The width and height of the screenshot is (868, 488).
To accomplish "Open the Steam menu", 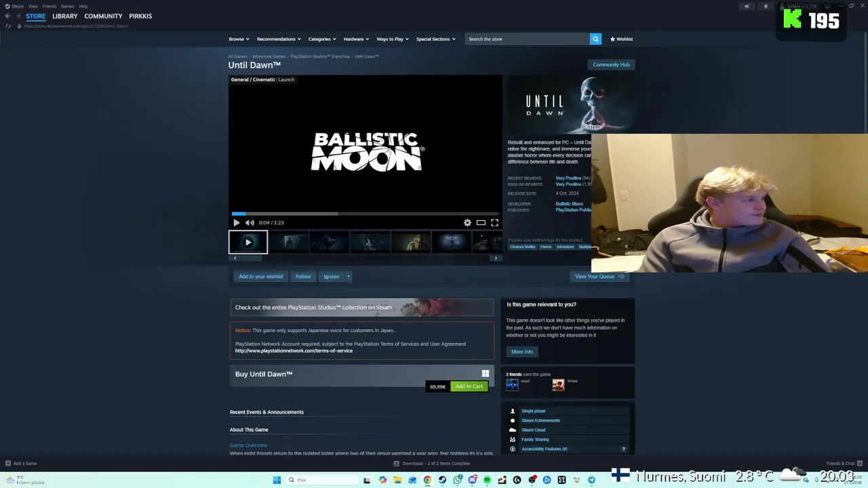I will (15, 6).
